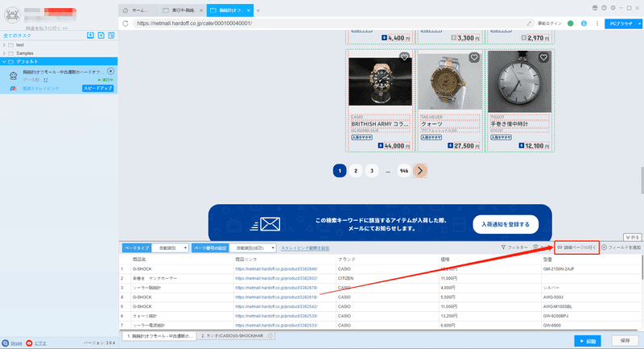The image size is (644, 349).
Task: Go to page 3 in pagination
Action: pos(372,171)
